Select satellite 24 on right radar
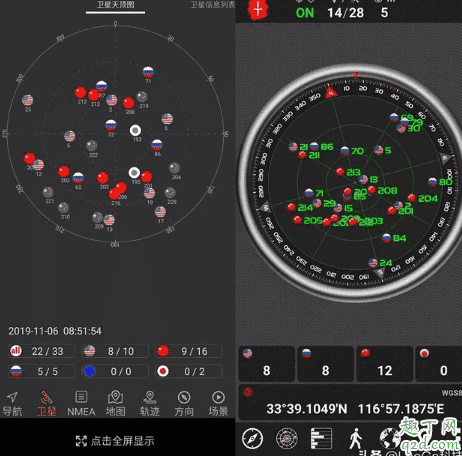The width and height of the screenshot is (462, 456). pos(373,263)
